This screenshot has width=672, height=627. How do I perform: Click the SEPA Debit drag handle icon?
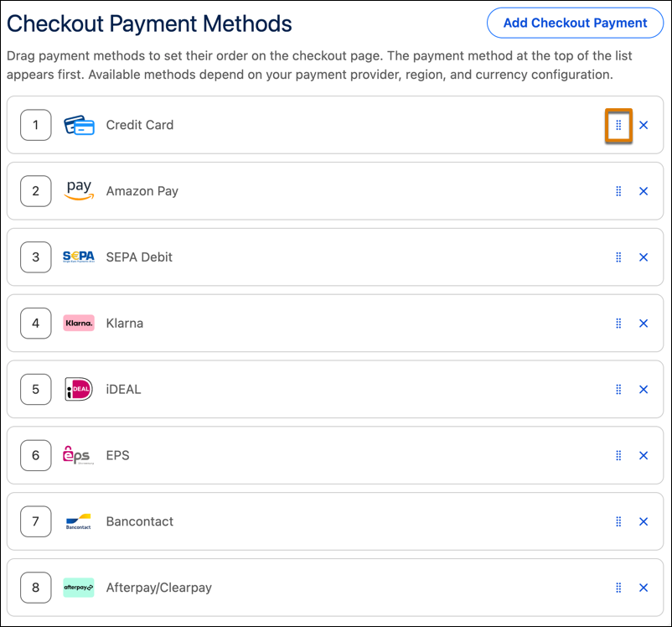coord(618,257)
